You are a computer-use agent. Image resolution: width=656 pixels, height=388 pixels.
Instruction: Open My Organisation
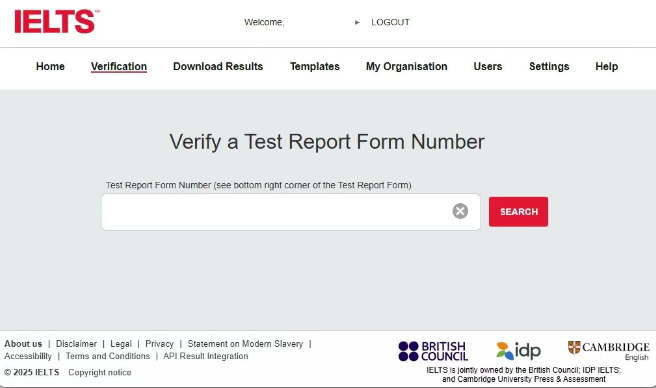click(x=407, y=67)
